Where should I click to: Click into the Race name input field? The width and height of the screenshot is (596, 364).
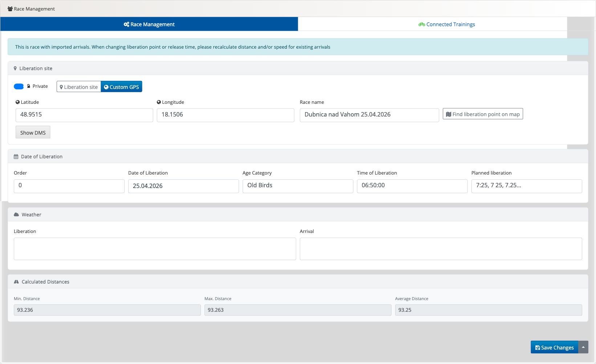coord(369,115)
